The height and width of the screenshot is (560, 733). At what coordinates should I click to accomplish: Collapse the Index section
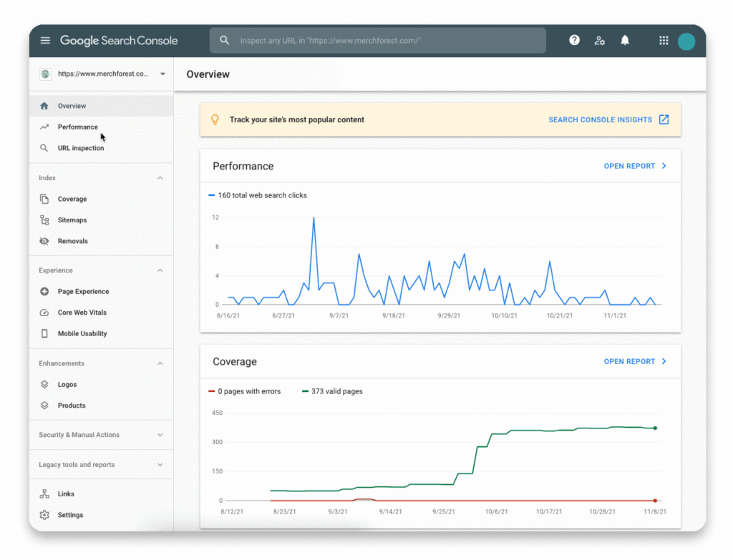pyautogui.click(x=160, y=178)
